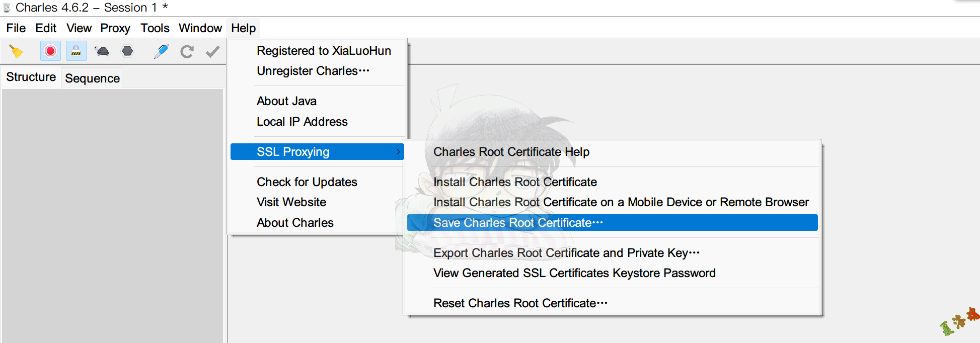Toggle the turtle Throttling icon
Viewport: 980px width, 343px height.
pyautogui.click(x=102, y=51)
